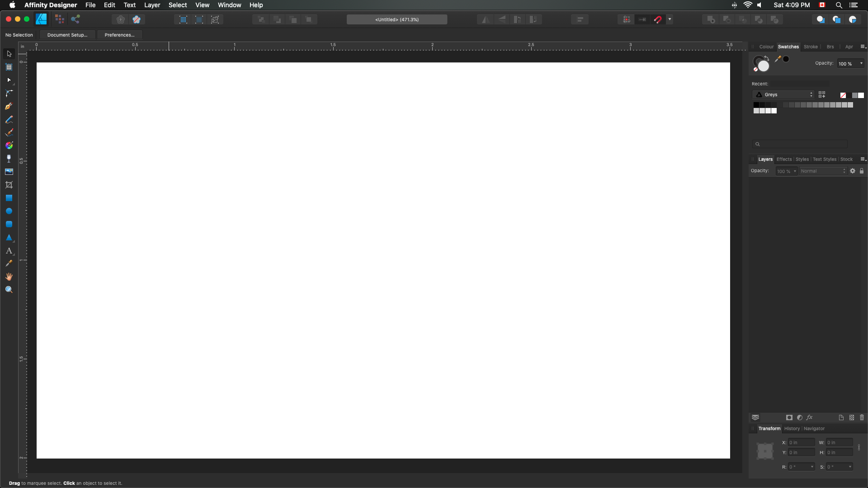Switch to Export persona
The image size is (868, 488).
tap(75, 19)
